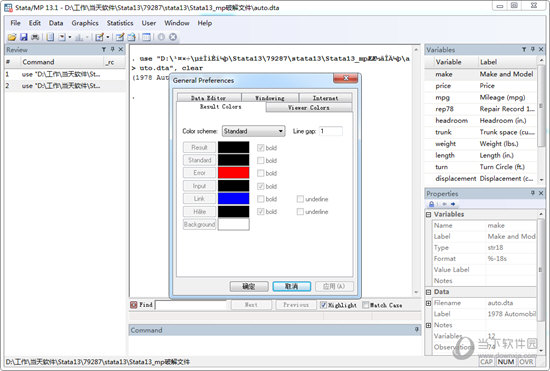550x371 pixels.
Task: Toggle bold checkbox for Link
Action: (x=261, y=199)
